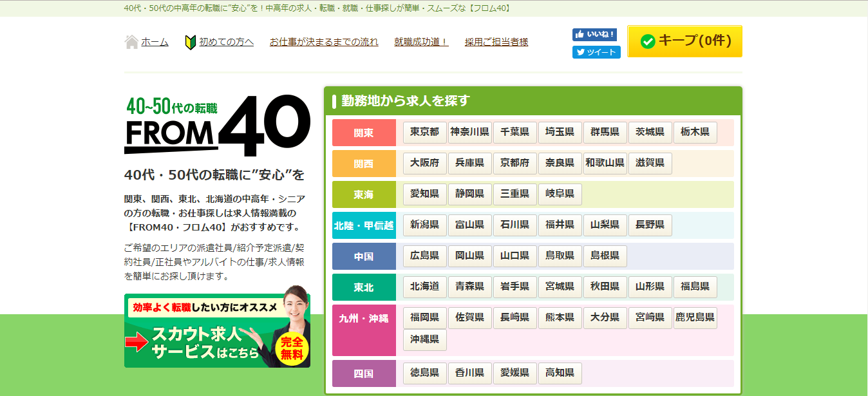
Task: Open the 就職成功道！ link
Action: [421, 42]
